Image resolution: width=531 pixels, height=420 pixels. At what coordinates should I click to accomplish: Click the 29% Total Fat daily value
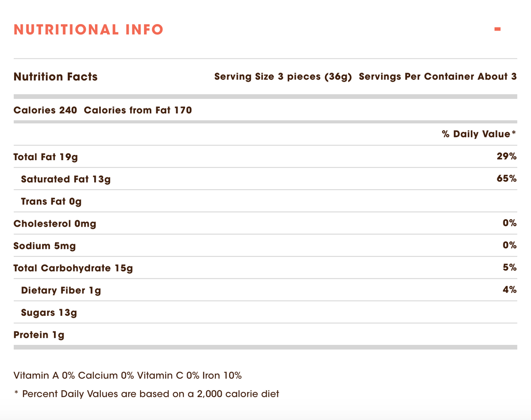coord(507,156)
